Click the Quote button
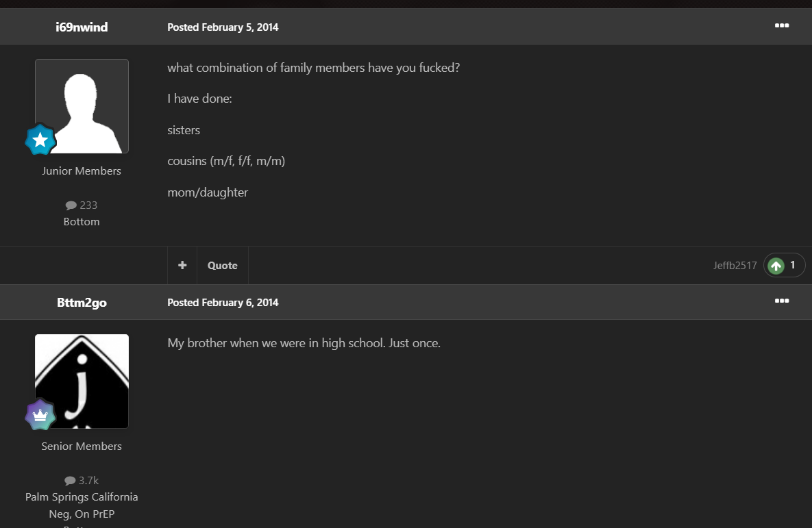The width and height of the screenshot is (812, 528). 223,265
